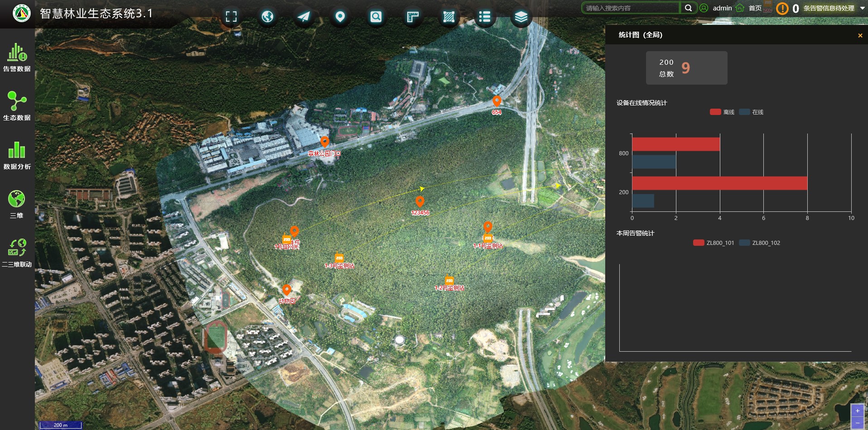Toggle the 在线 legend series in chart
This screenshot has width=868, height=430.
(751, 112)
